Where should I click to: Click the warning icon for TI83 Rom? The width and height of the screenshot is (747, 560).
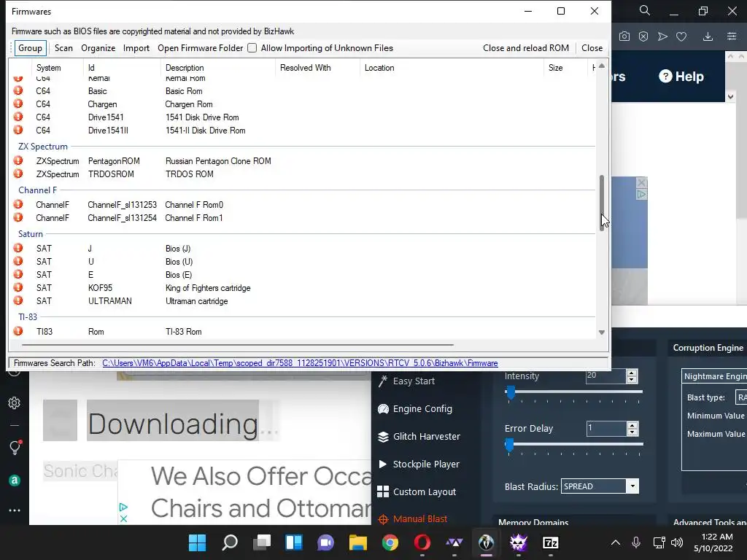coord(18,331)
